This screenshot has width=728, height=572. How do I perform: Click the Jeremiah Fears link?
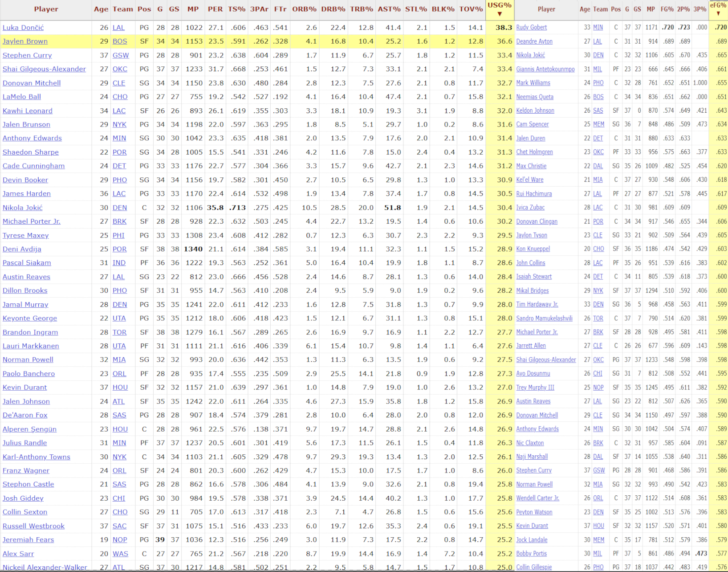[x=28, y=539]
